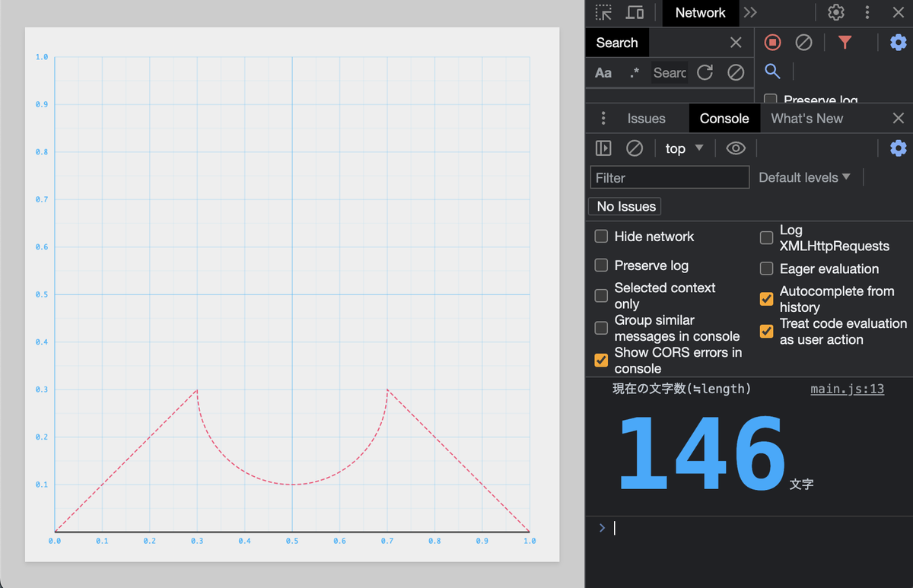Screen dimensions: 913x588
Task: Clear search results icon
Action: 735,72
